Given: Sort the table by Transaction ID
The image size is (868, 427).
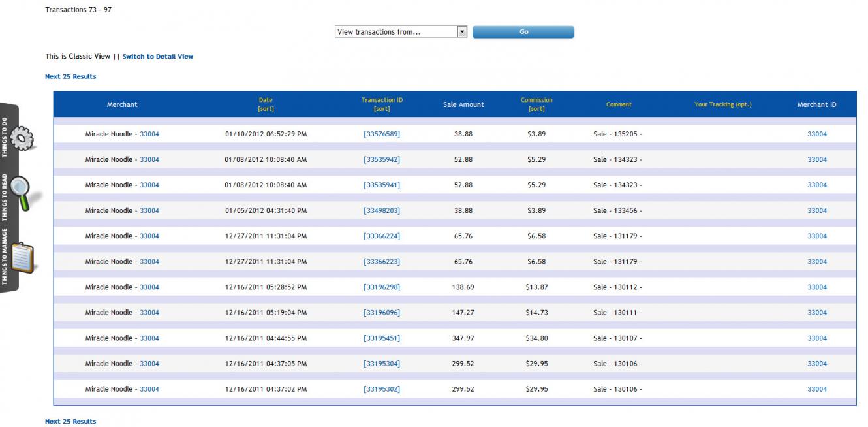Looking at the screenshot, I should pyautogui.click(x=382, y=109).
